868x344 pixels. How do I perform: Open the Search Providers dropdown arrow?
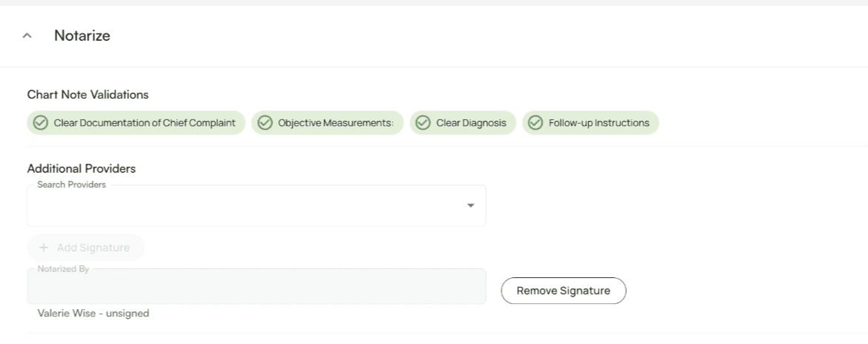pos(470,206)
